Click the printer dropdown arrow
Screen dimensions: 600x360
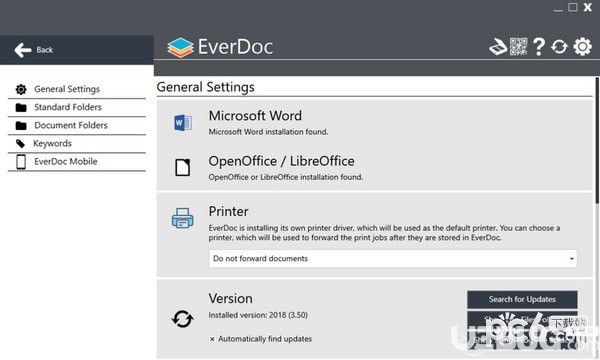point(572,259)
